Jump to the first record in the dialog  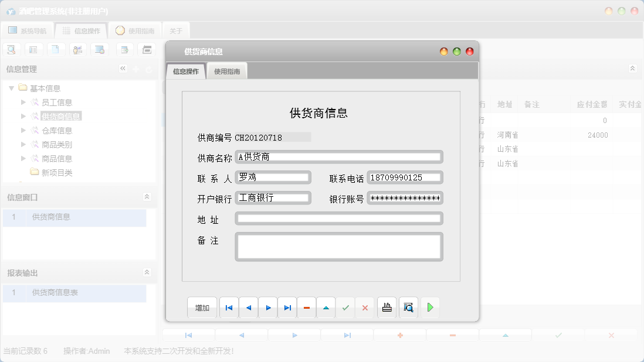(x=229, y=308)
